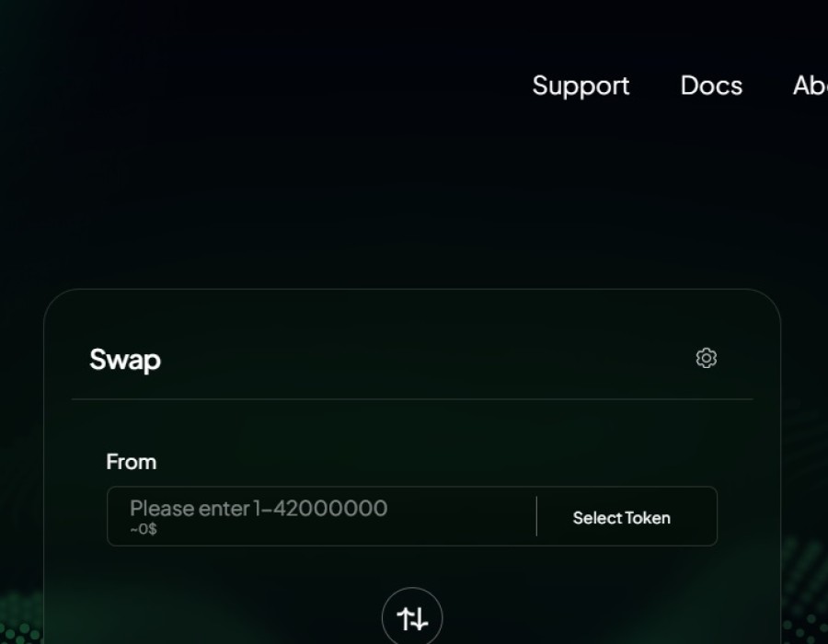Image resolution: width=828 pixels, height=644 pixels.
Task: Open the partially visible About link
Action: click(810, 86)
